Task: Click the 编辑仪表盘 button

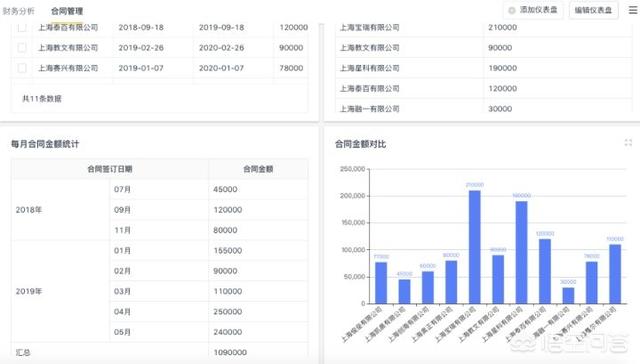Action: click(593, 10)
